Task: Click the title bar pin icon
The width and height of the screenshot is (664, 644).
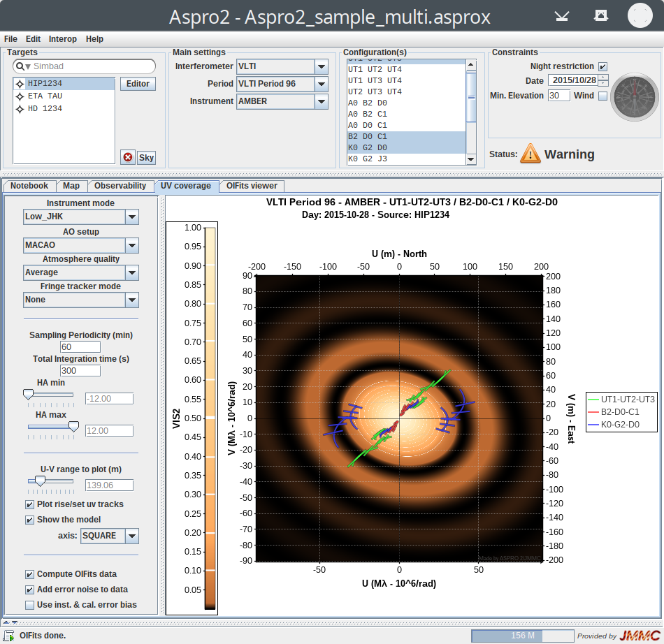Action: (601, 15)
